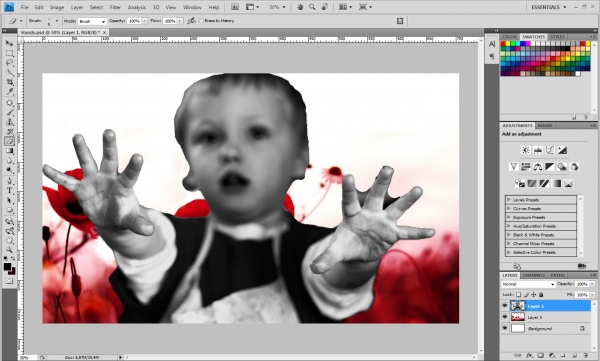Delete layer with trash icon
Screen dimensions: 600x361
pyautogui.click(x=586, y=356)
